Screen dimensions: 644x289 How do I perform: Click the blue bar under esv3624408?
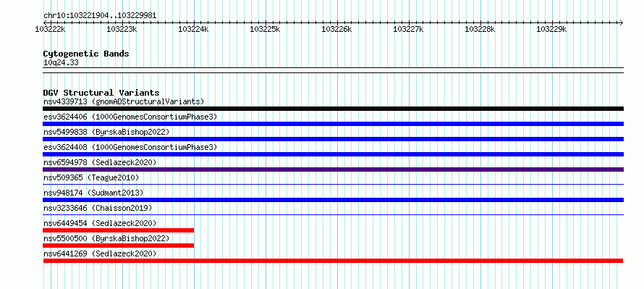click(333, 154)
